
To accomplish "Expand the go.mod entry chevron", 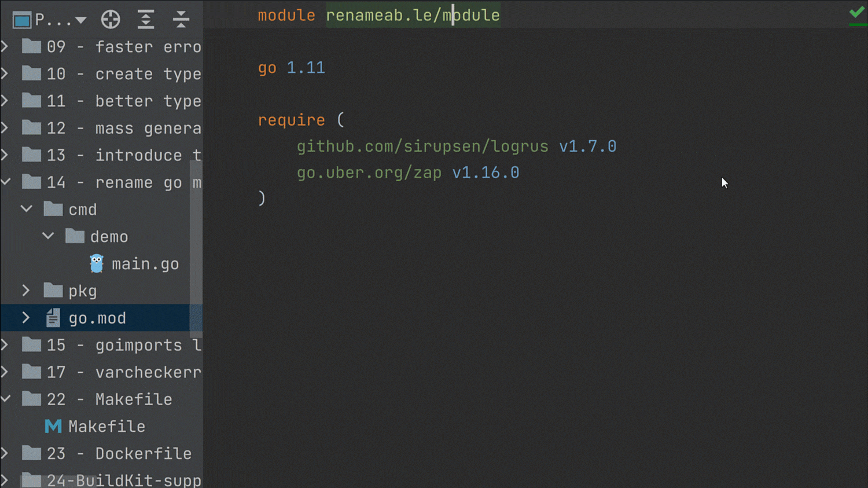I will coord(25,317).
